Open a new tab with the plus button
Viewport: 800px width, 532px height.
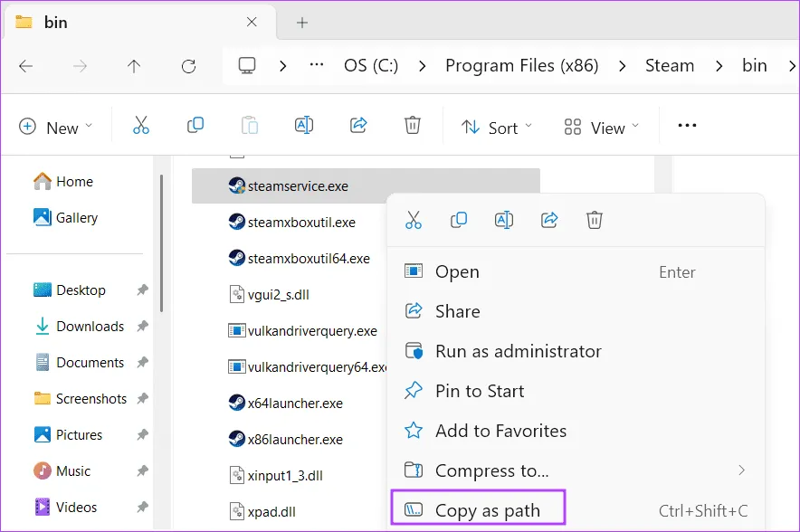[x=302, y=23]
